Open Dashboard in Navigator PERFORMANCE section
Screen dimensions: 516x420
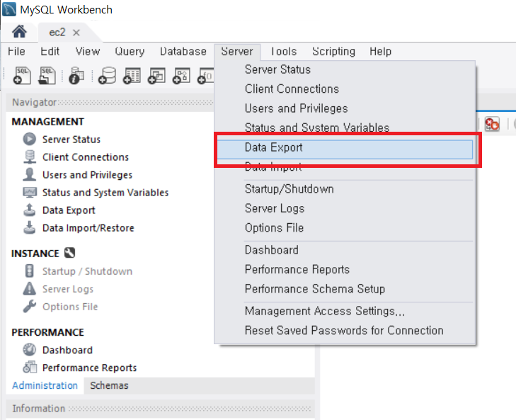pyautogui.click(x=67, y=350)
